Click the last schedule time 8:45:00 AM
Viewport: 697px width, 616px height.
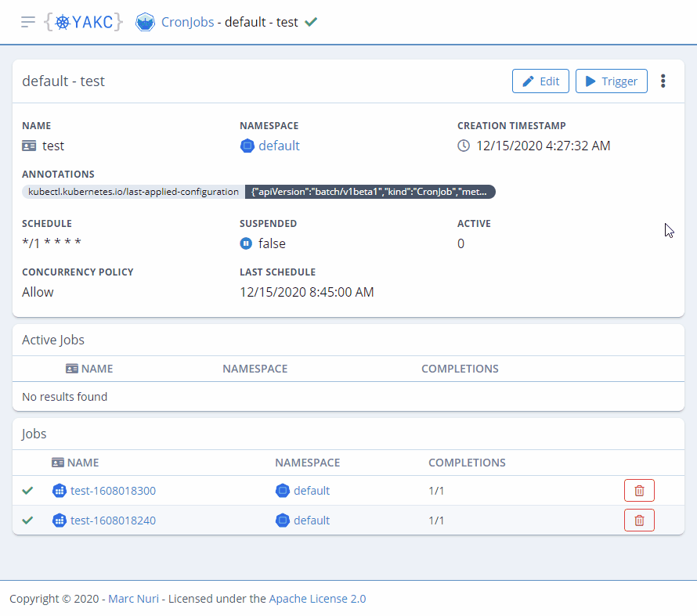coord(341,292)
